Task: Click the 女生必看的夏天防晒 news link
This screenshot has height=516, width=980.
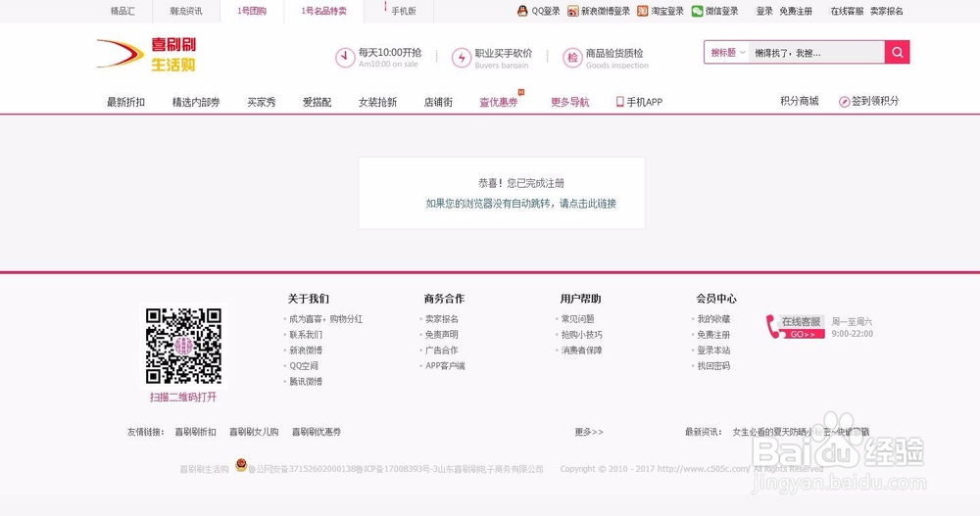Action: click(x=801, y=432)
